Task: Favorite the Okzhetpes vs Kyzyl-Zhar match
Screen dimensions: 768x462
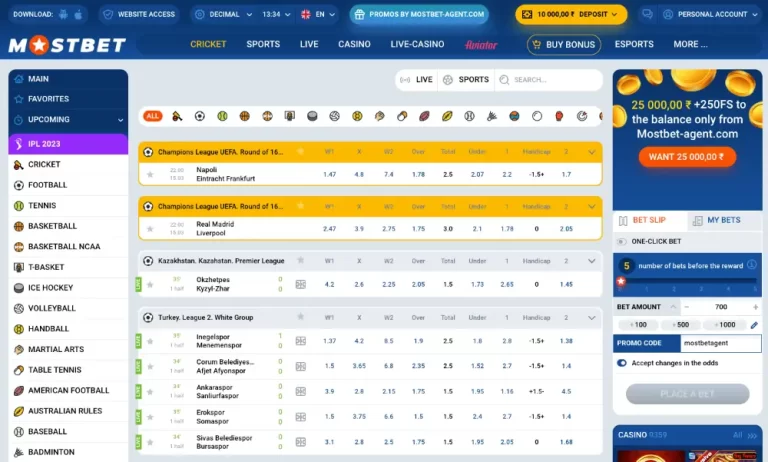Action: (x=150, y=284)
